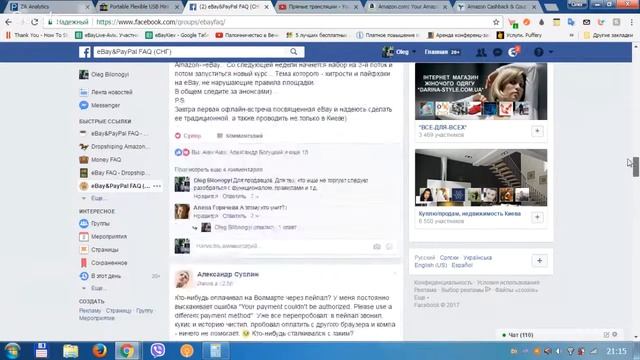Reload page with the refresh icon
The image size is (640, 360).
35,22
